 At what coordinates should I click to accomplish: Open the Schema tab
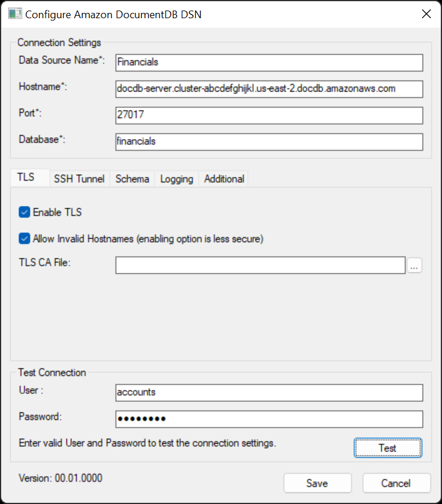click(132, 179)
